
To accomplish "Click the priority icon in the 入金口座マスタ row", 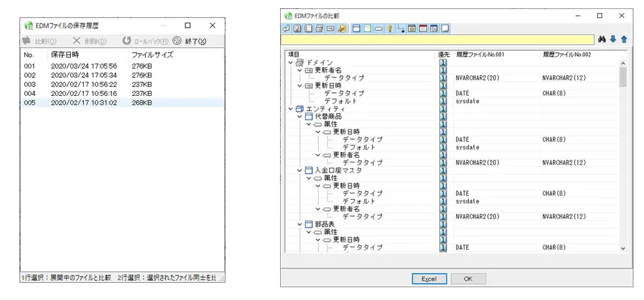I will coord(443,171).
